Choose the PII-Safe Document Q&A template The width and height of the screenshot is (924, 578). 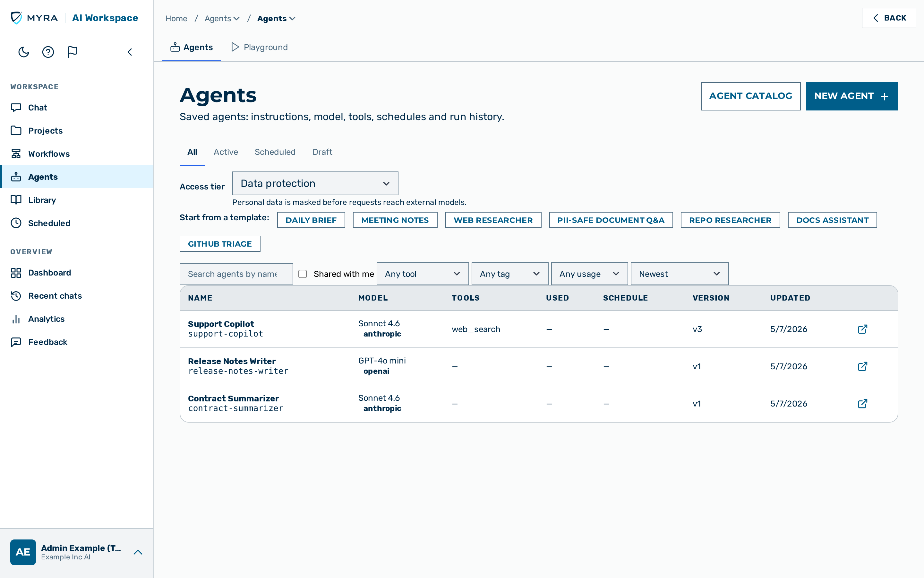click(611, 220)
